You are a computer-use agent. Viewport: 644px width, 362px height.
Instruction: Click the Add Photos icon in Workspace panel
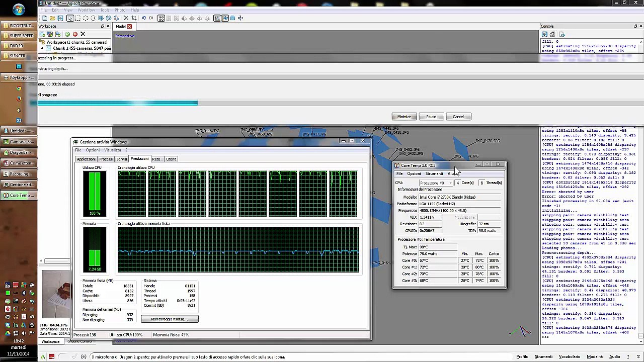coord(50,34)
